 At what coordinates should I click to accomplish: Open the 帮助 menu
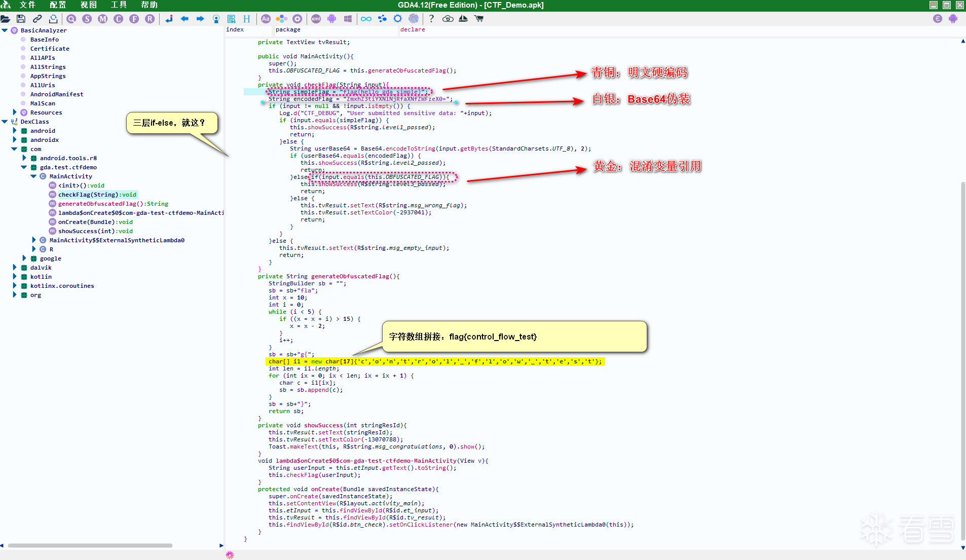click(x=150, y=5)
